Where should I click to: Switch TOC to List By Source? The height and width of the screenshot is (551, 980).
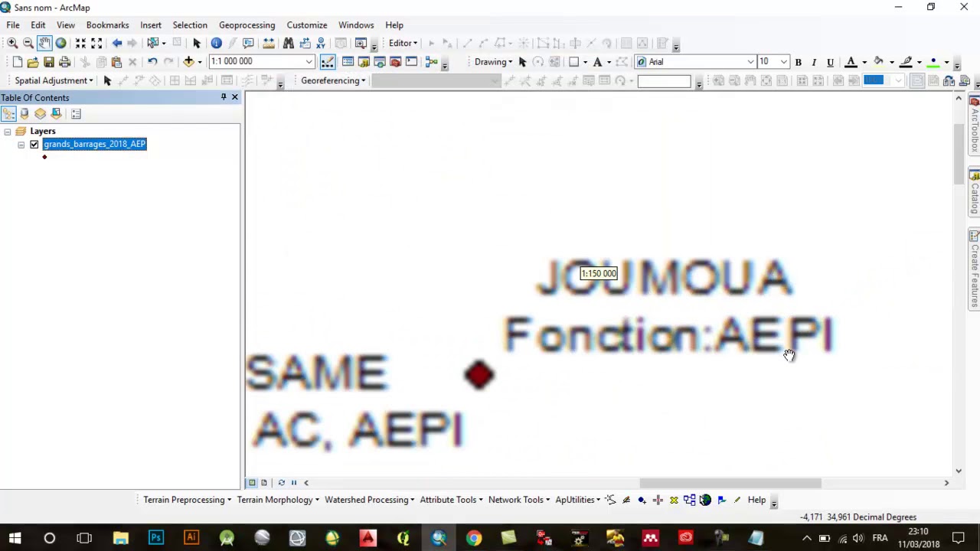click(24, 113)
